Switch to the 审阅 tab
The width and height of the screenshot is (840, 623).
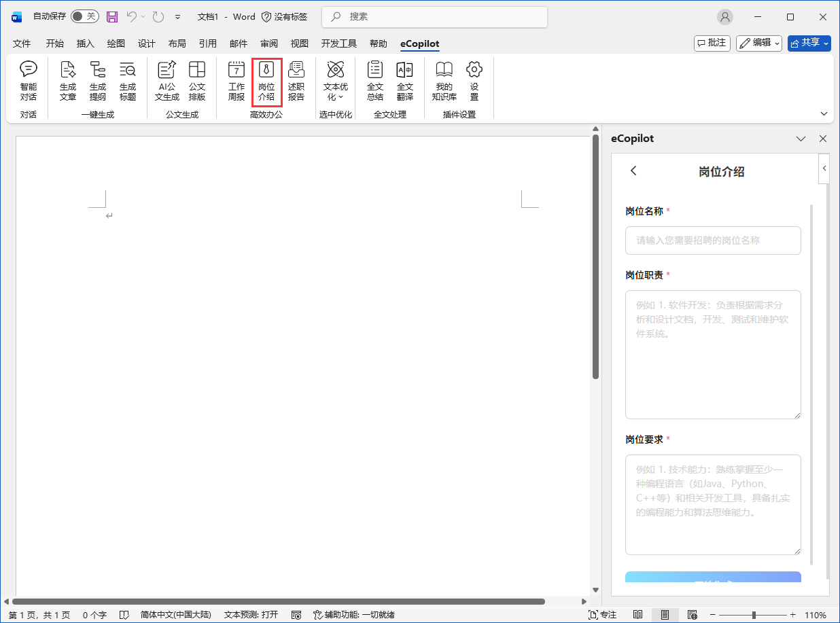[269, 43]
